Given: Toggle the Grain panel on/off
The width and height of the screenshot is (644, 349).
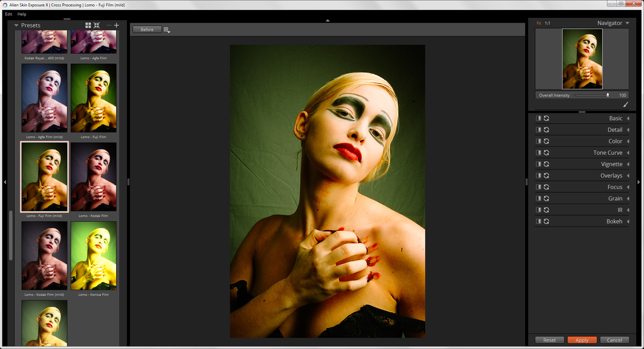Looking at the screenshot, I should [x=539, y=198].
